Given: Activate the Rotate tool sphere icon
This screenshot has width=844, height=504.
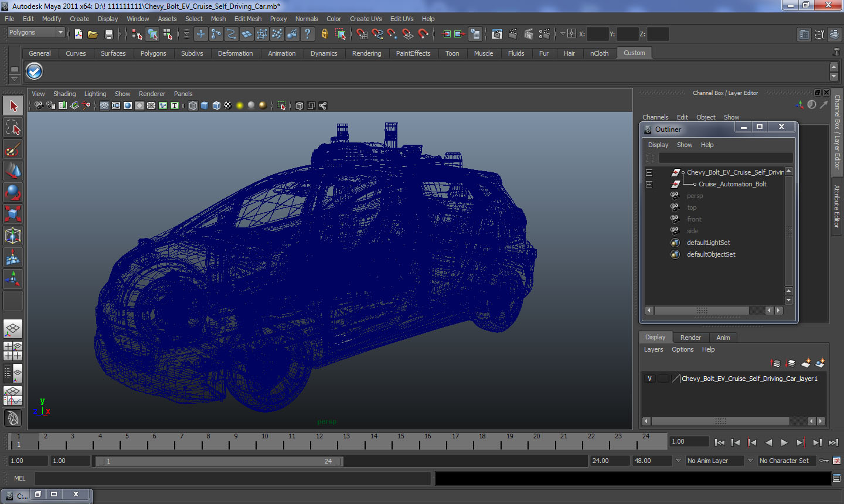Looking at the screenshot, I should pyautogui.click(x=13, y=192).
